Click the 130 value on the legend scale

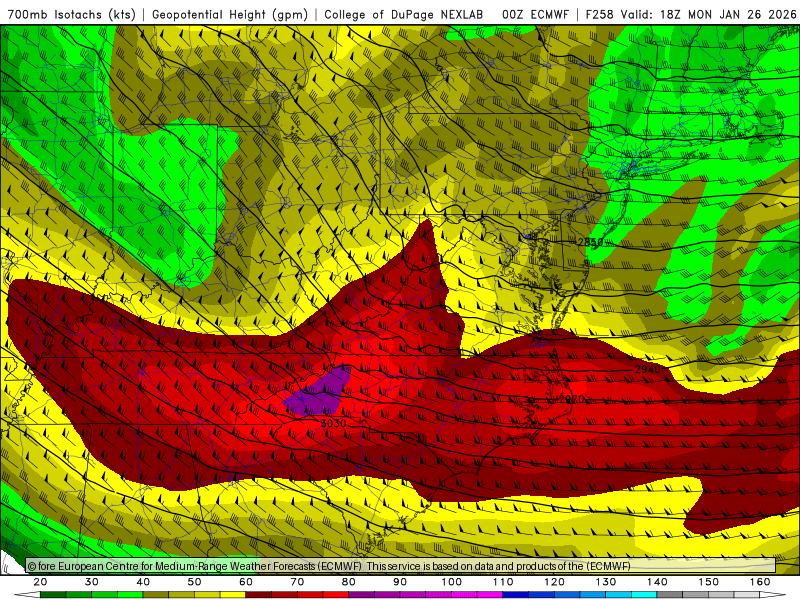pyautogui.click(x=606, y=582)
